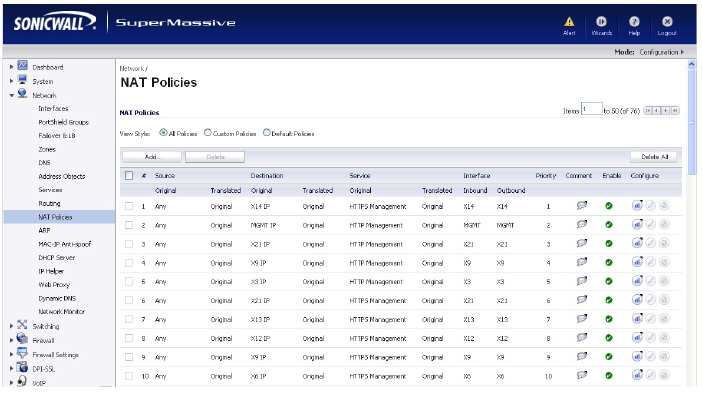Select Custom Policies view style

[x=208, y=132]
